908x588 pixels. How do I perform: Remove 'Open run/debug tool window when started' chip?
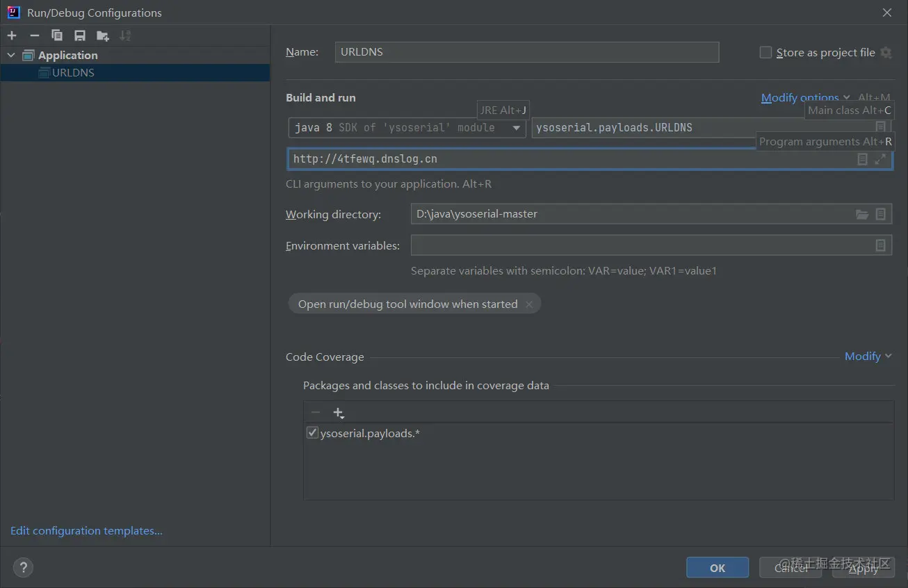click(529, 304)
